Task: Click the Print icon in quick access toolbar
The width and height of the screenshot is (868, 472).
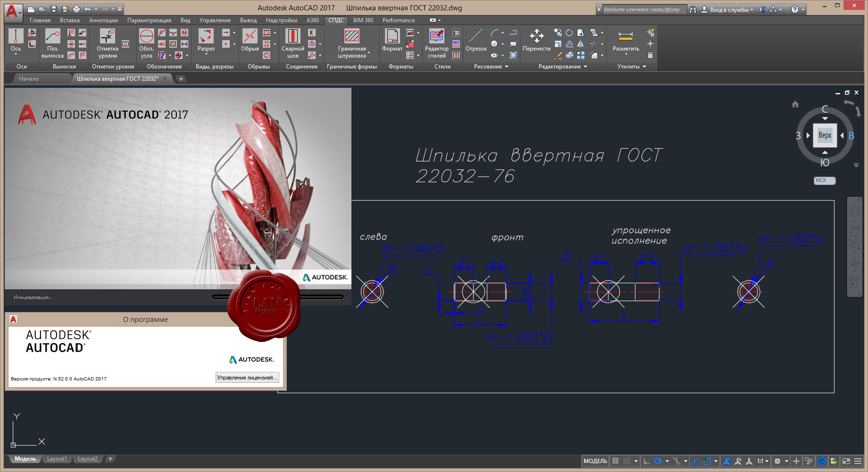Action: click(76, 9)
